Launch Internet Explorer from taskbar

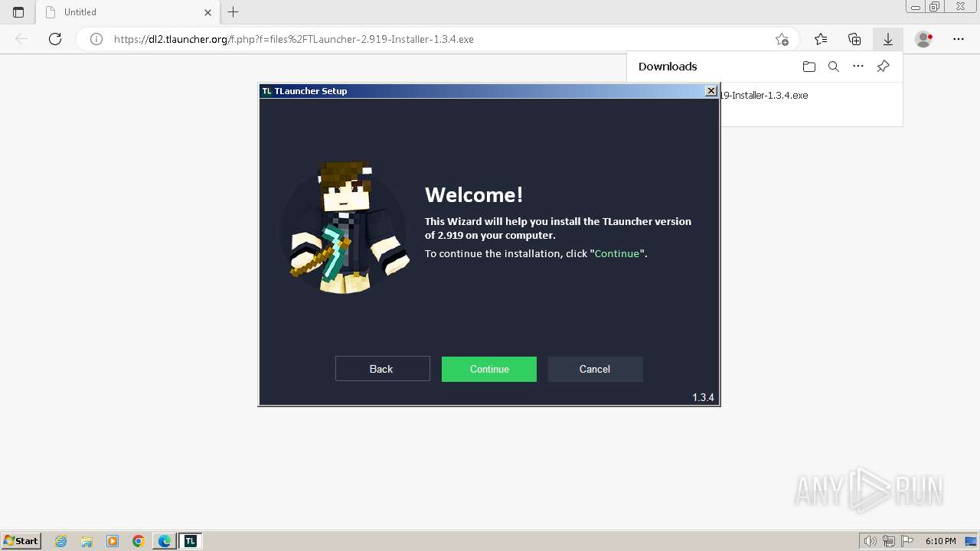point(60,541)
